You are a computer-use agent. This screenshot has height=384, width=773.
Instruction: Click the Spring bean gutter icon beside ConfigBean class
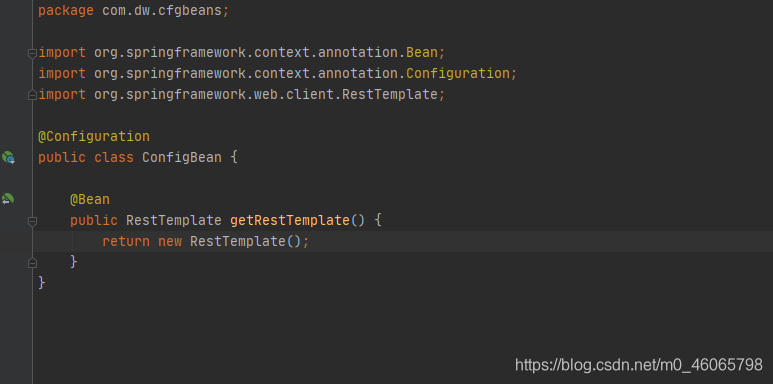8,157
